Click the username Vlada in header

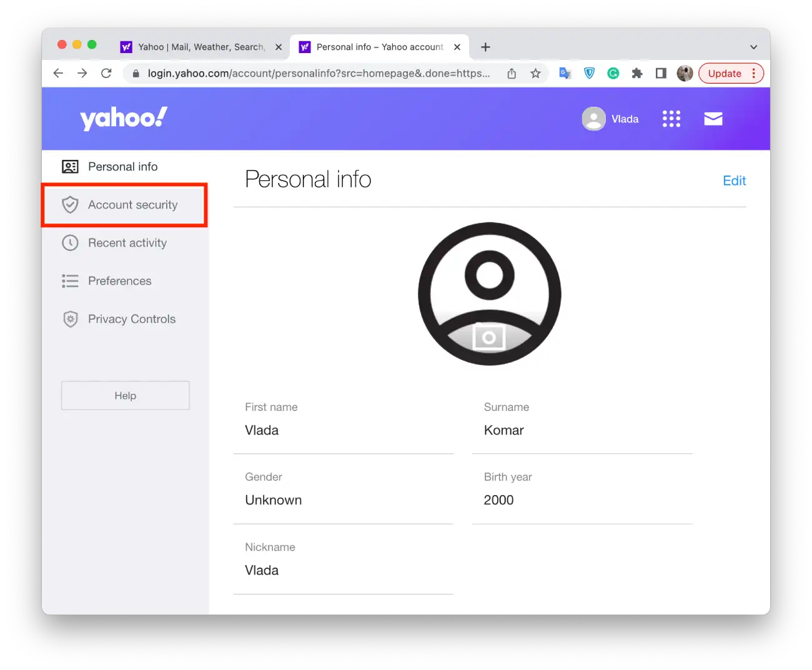pos(625,119)
